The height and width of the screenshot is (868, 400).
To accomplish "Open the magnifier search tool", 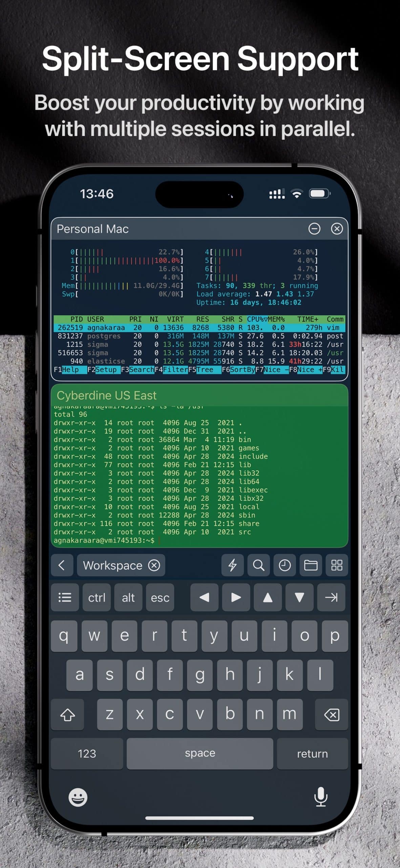I will (258, 565).
